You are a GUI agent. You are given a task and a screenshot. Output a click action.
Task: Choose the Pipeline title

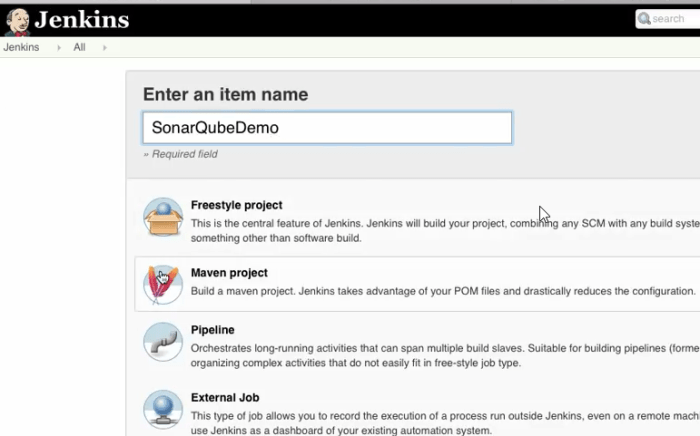tap(212, 330)
